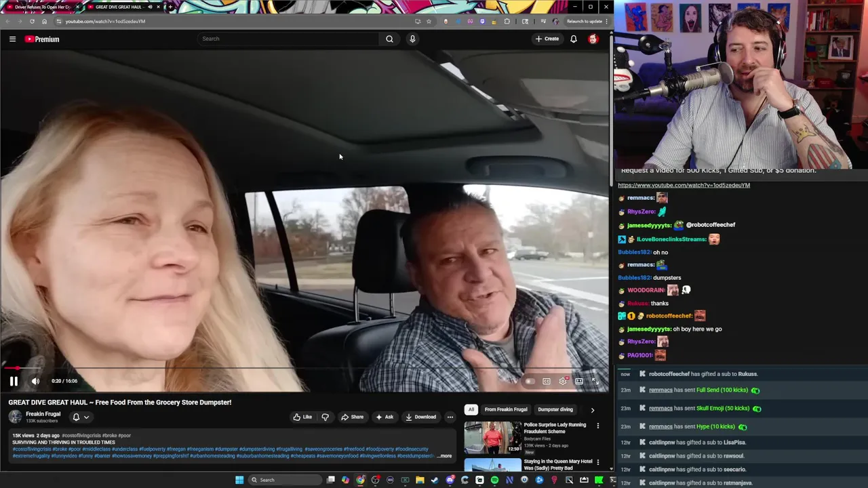The image size is (868, 488).
Task: Open the YouTube account avatar menu
Action: coord(593,39)
